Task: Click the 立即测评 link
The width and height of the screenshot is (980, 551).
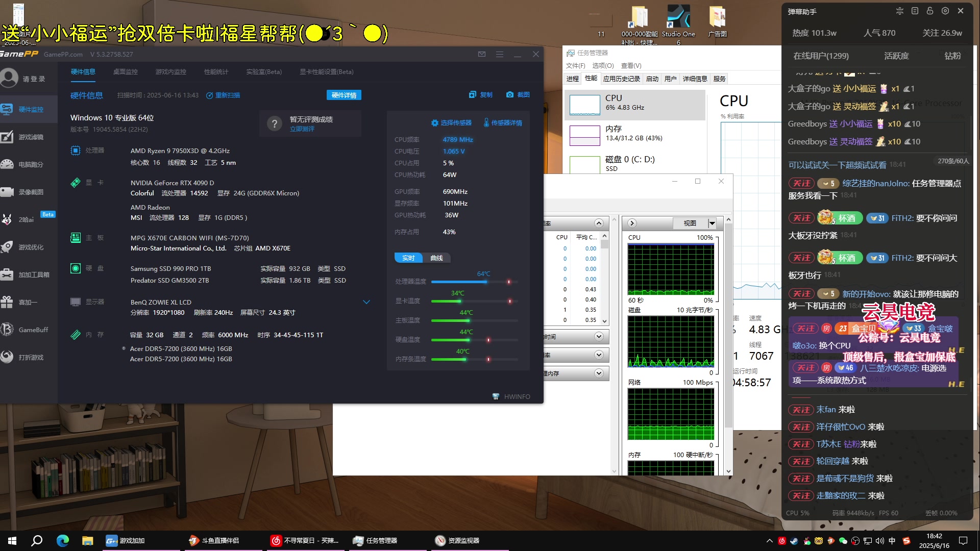Action: pyautogui.click(x=302, y=129)
